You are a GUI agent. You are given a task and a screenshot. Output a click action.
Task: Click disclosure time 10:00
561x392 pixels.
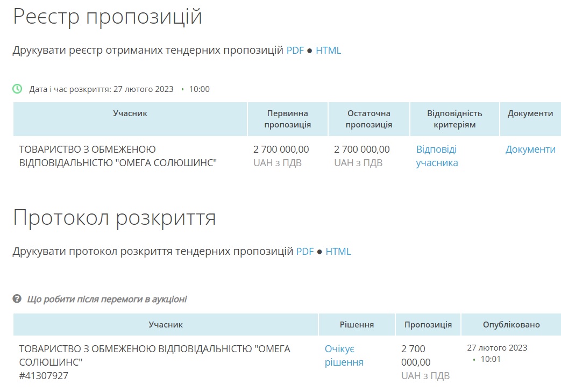200,89
